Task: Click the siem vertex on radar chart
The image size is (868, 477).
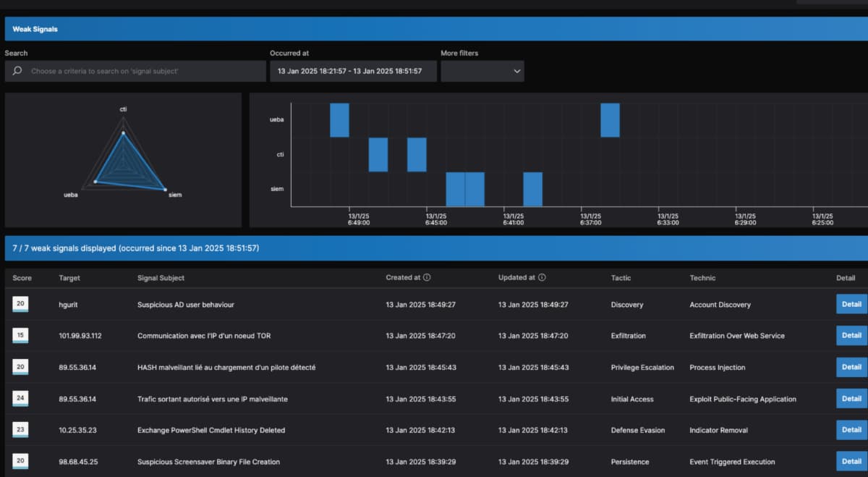Action: [x=166, y=190]
